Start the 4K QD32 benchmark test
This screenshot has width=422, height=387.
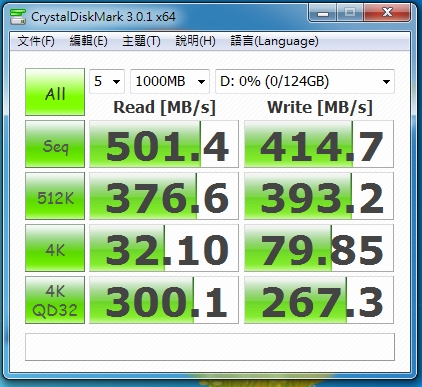(55, 300)
